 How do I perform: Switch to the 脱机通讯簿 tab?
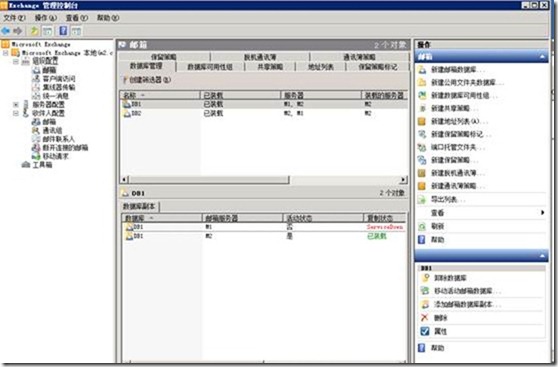click(260, 57)
